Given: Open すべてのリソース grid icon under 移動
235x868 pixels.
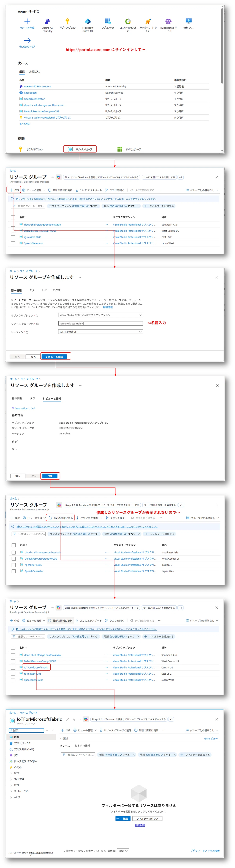Looking at the screenshot, I should (x=119, y=149).
